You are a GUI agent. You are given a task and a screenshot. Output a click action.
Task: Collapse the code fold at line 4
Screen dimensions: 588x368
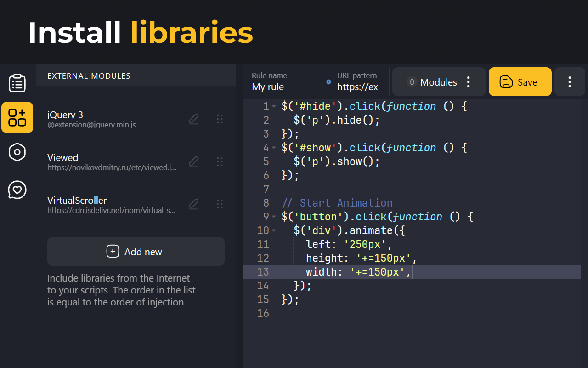(x=274, y=148)
